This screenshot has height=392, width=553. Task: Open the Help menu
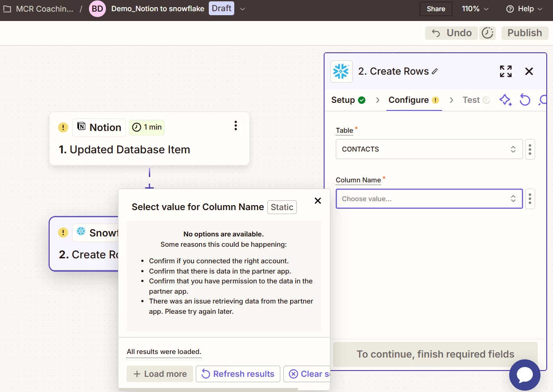point(524,8)
